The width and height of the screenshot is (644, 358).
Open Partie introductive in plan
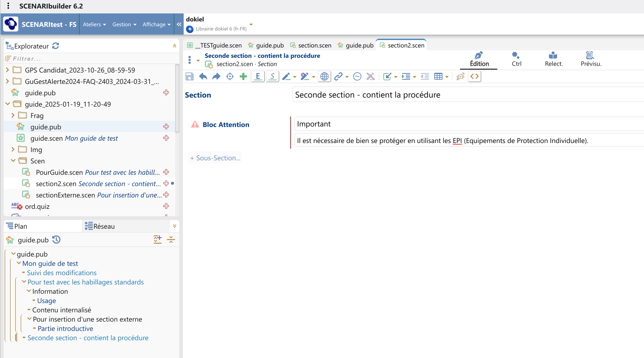click(x=65, y=329)
